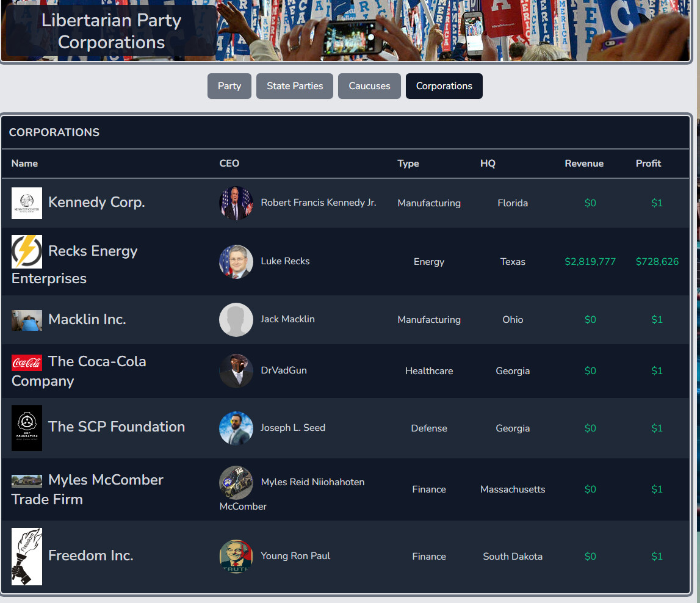
Task: Open DrVadGun's profile picture
Action: click(x=236, y=370)
